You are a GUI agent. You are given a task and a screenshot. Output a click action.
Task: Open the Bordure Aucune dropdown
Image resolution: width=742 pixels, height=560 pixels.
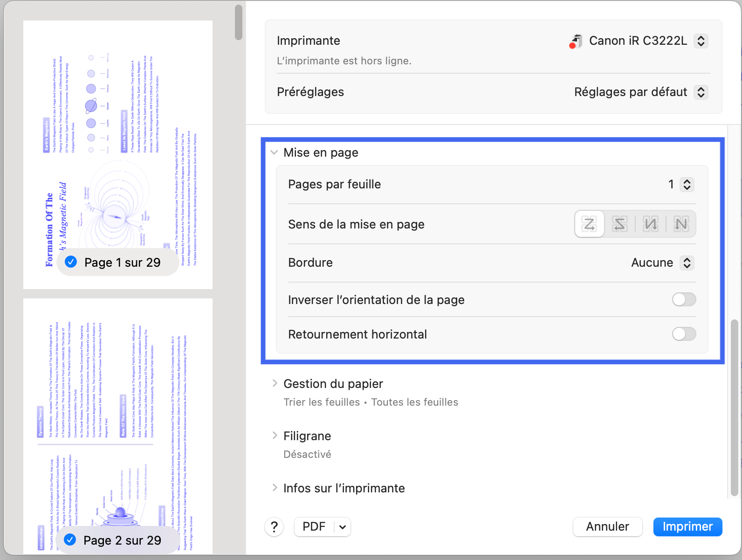pyautogui.click(x=687, y=263)
